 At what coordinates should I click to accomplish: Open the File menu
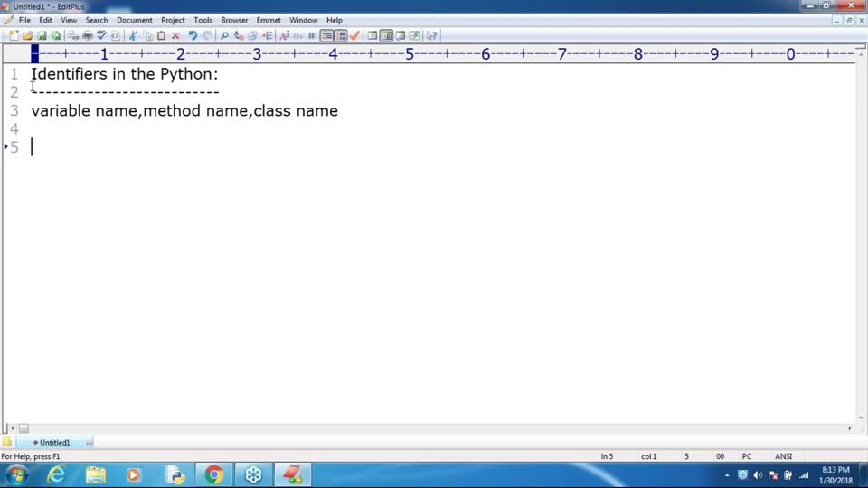coord(24,21)
